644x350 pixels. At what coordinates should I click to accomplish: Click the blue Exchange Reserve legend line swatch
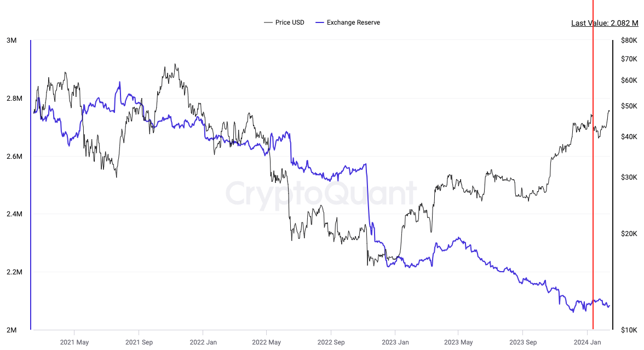point(319,22)
